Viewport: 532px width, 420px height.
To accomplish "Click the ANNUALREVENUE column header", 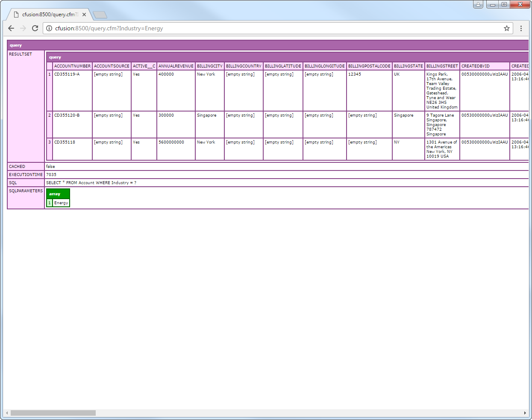I will [176, 66].
